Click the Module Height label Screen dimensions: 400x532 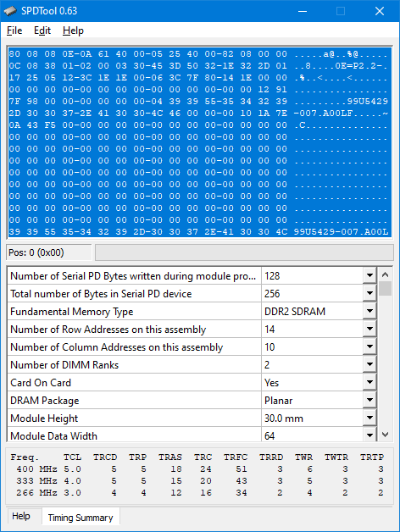pos(44,418)
